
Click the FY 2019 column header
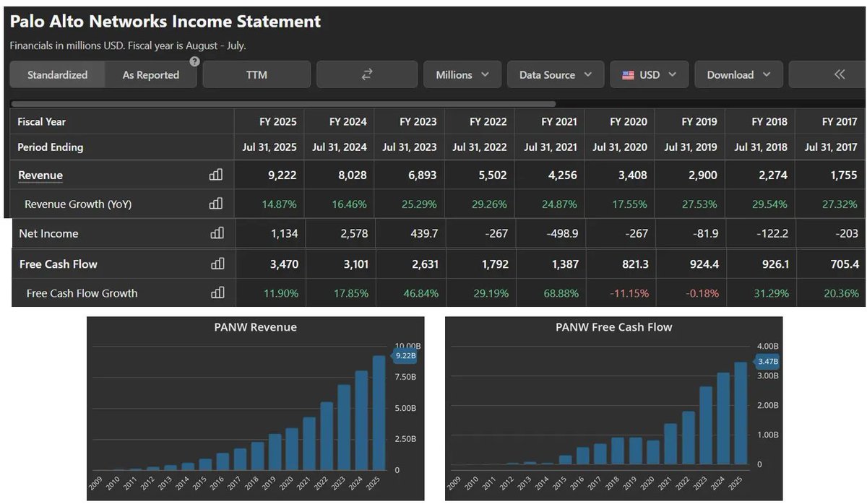pyautogui.click(x=699, y=121)
